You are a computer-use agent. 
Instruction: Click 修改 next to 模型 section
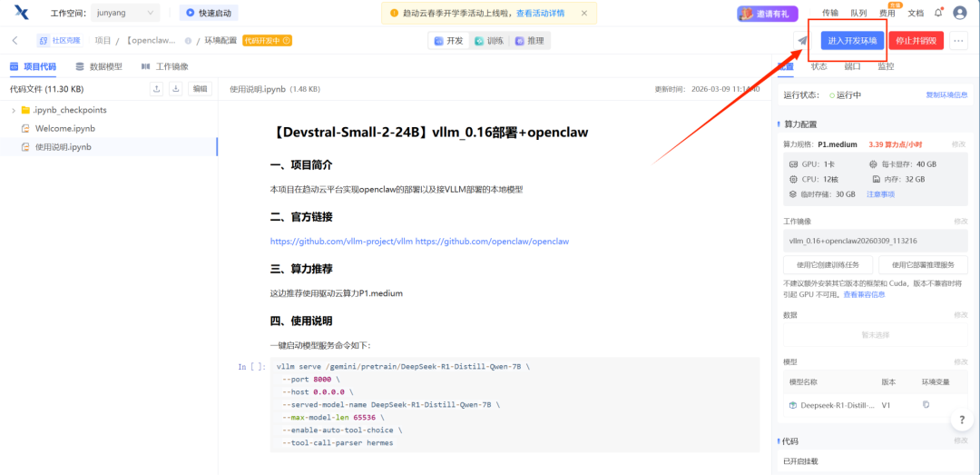coord(960,361)
